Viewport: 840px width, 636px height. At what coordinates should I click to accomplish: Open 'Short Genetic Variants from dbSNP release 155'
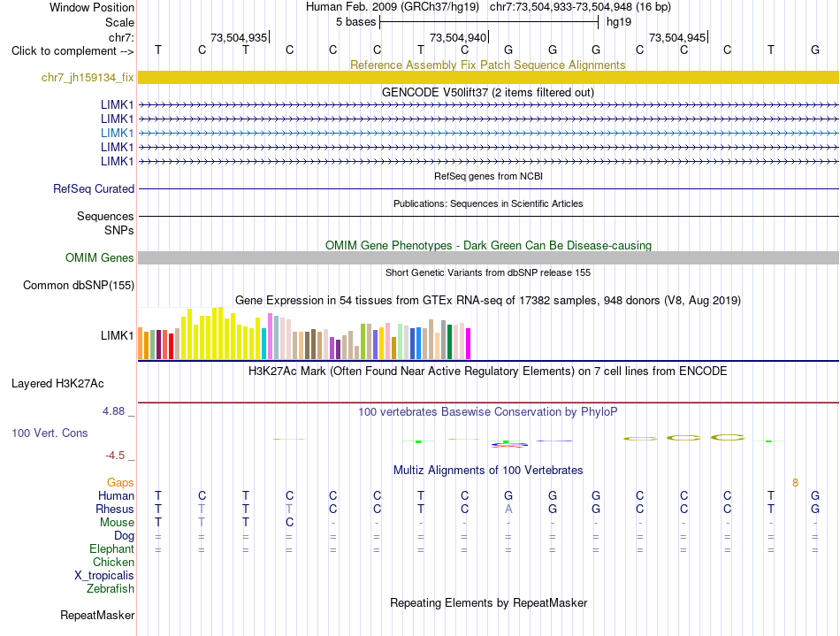click(487, 272)
